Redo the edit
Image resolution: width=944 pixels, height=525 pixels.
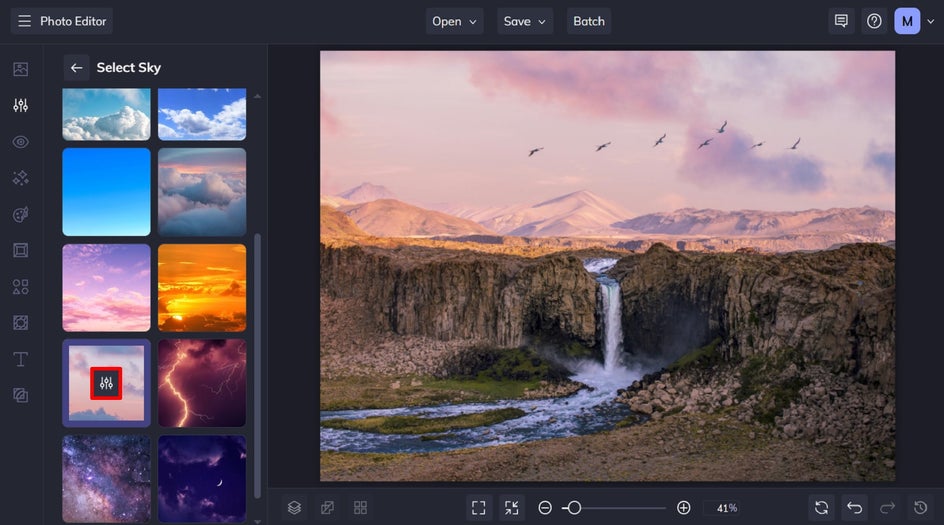pos(887,508)
